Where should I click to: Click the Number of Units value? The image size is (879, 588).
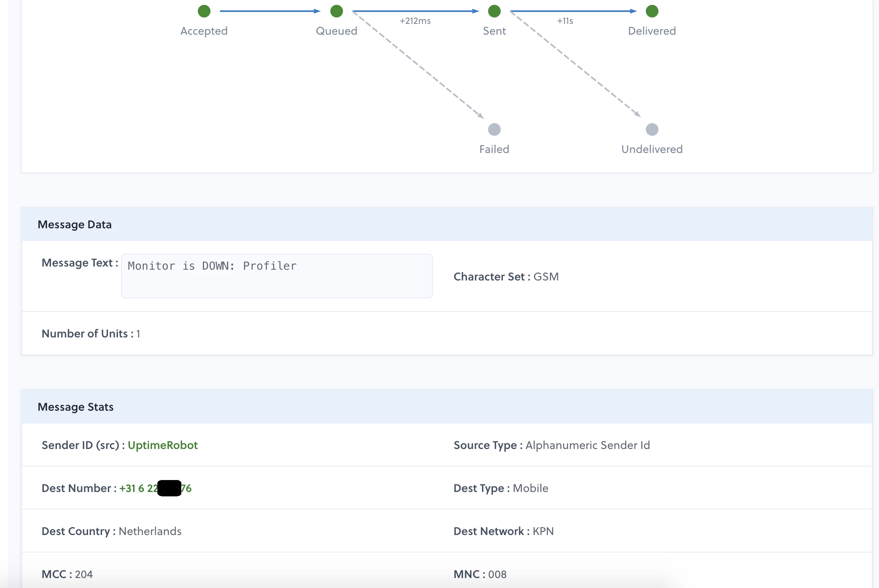[x=138, y=334]
